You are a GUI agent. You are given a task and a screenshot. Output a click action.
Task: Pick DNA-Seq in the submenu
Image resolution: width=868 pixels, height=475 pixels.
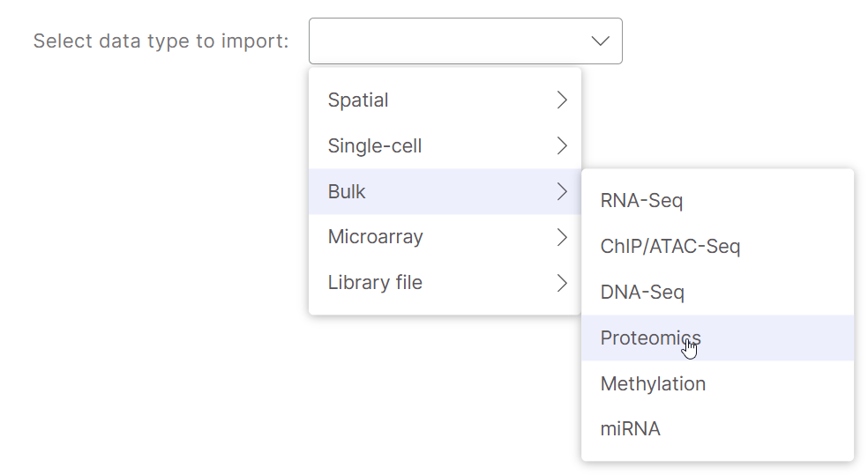click(642, 293)
